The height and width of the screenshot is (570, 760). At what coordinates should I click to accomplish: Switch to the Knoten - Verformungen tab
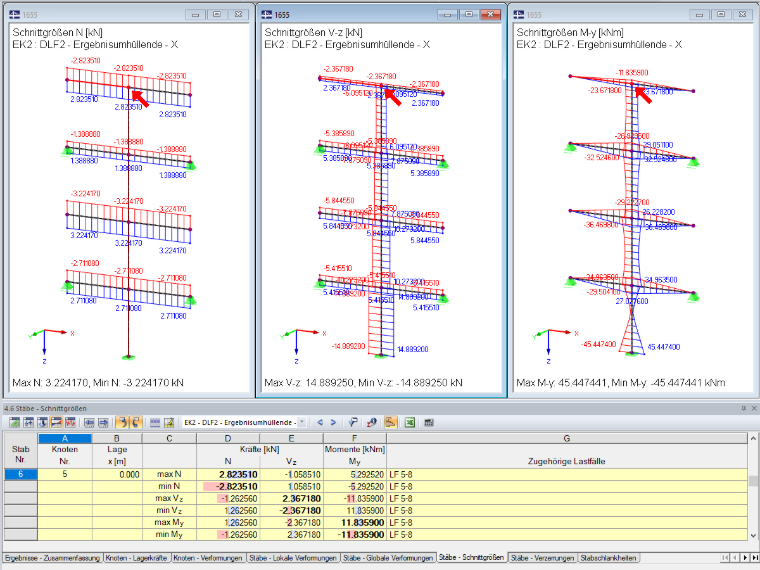point(207,558)
